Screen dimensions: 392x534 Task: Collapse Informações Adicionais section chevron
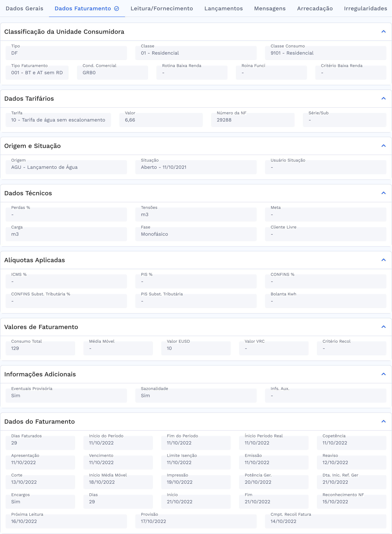[383, 374]
